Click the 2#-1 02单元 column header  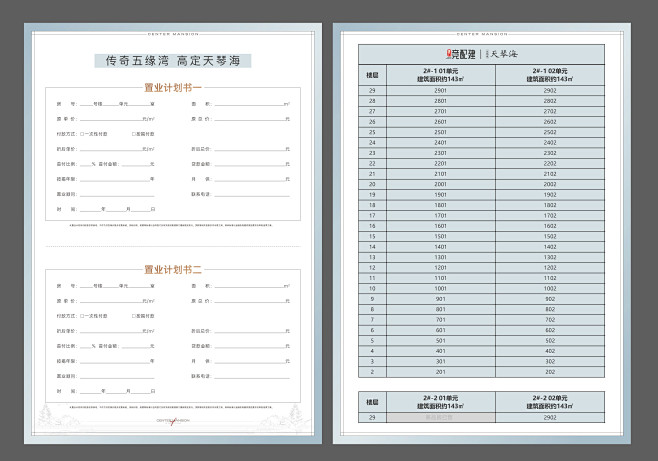pyautogui.click(x=550, y=75)
